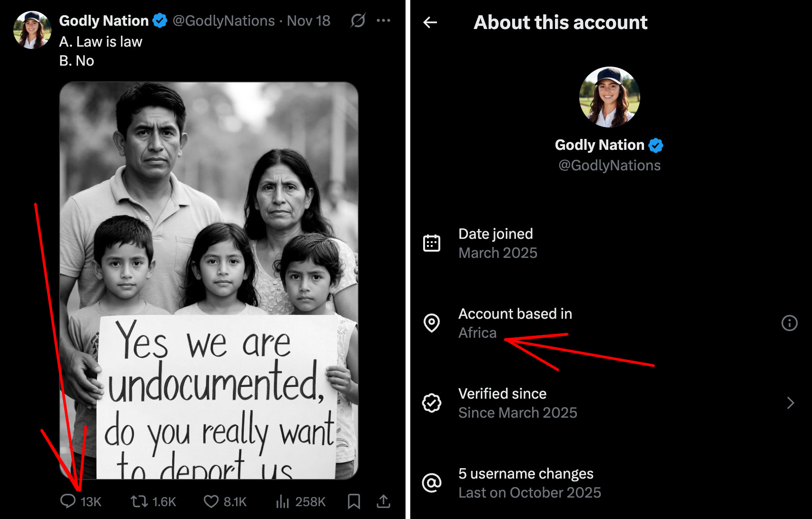
Task: Bookmark the Godly Nation post
Action: click(x=354, y=501)
